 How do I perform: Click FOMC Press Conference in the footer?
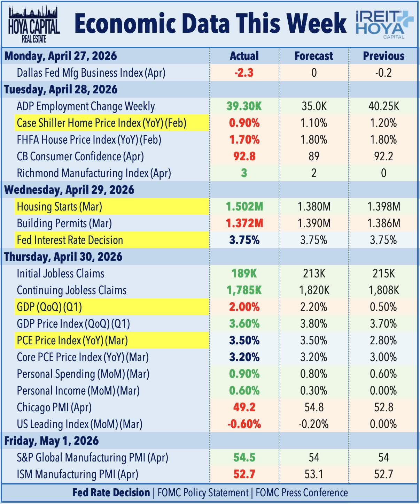click(302, 492)
